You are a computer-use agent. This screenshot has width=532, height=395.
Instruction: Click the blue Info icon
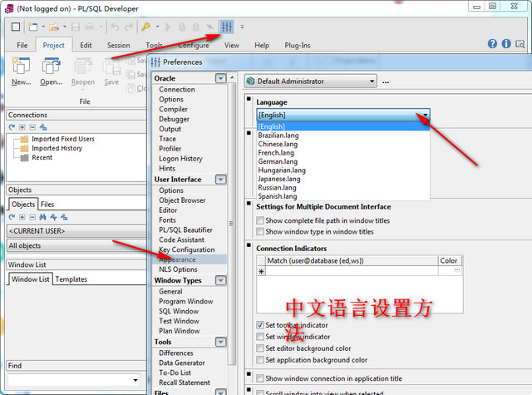(x=506, y=43)
